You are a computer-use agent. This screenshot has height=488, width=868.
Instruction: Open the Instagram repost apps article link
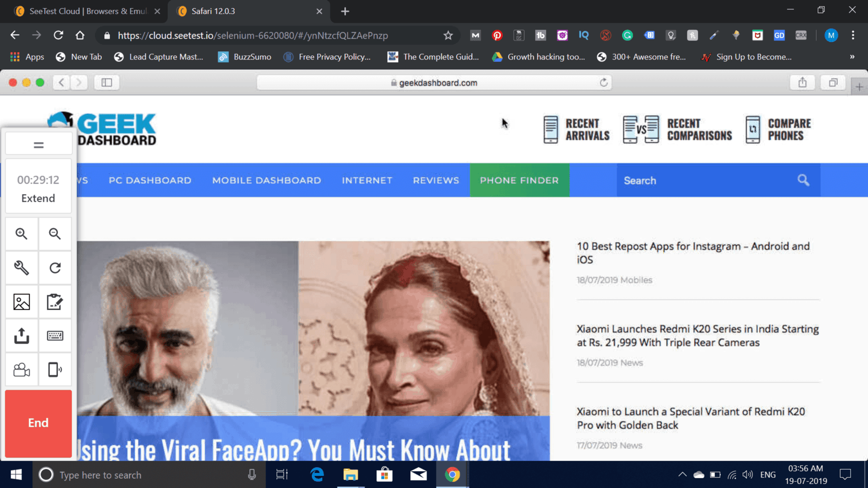pyautogui.click(x=693, y=253)
